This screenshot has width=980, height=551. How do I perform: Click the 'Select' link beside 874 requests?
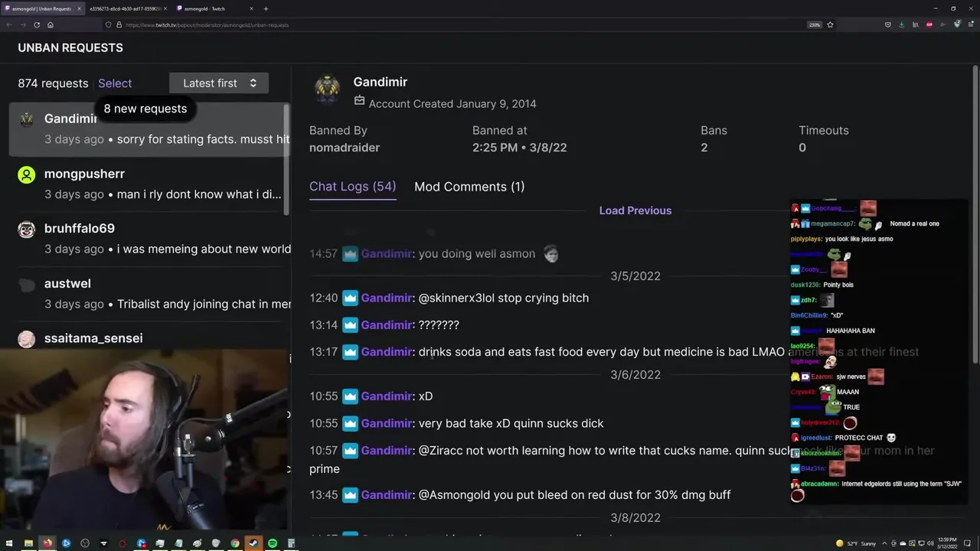click(x=115, y=83)
